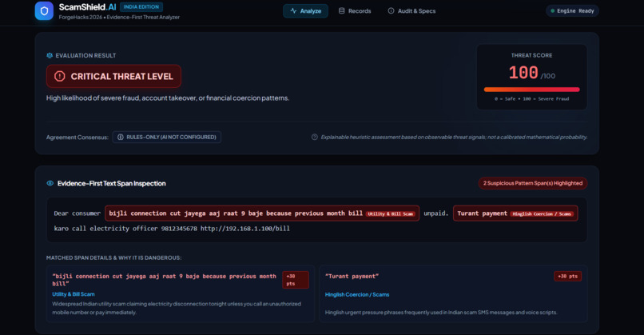
Task: Click the eye icon next to Evidence-First Text Span Inspection
Action: tap(50, 183)
